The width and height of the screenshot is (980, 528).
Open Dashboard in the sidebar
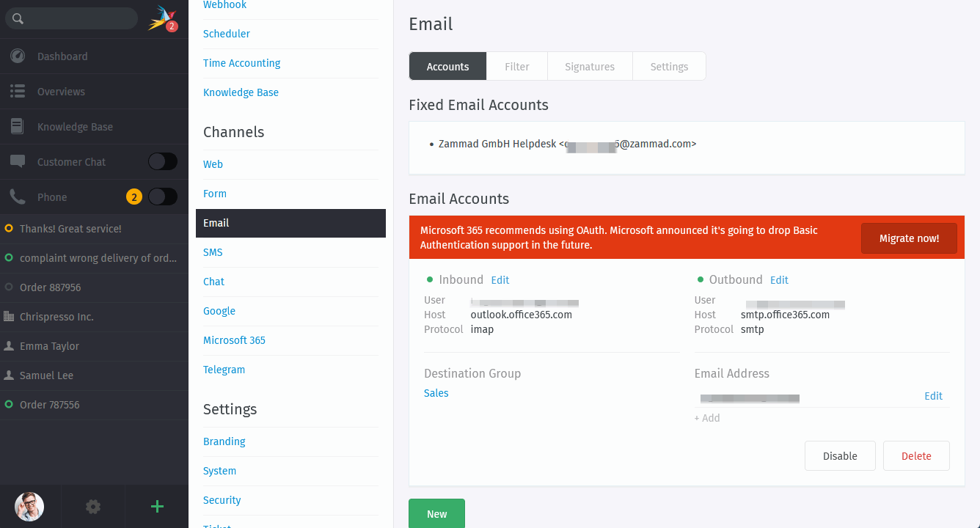click(x=94, y=56)
